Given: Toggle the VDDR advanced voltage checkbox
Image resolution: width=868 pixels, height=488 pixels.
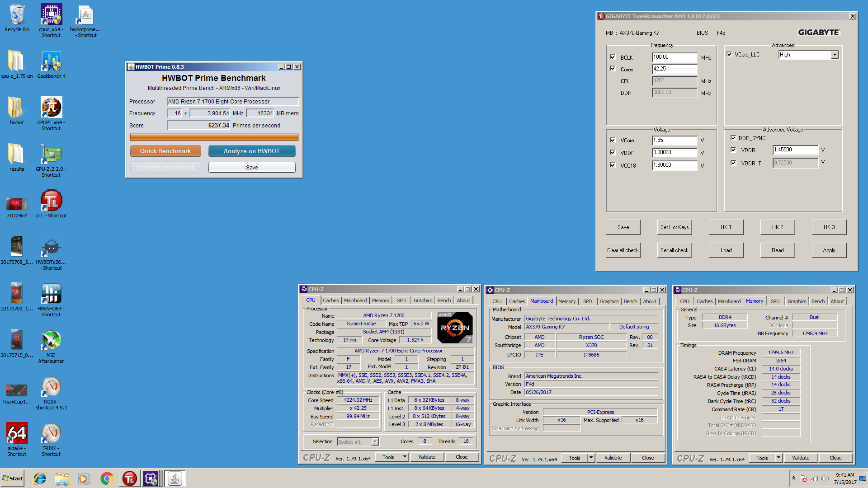Looking at the screenshot, I should click(x=733, y=150).
